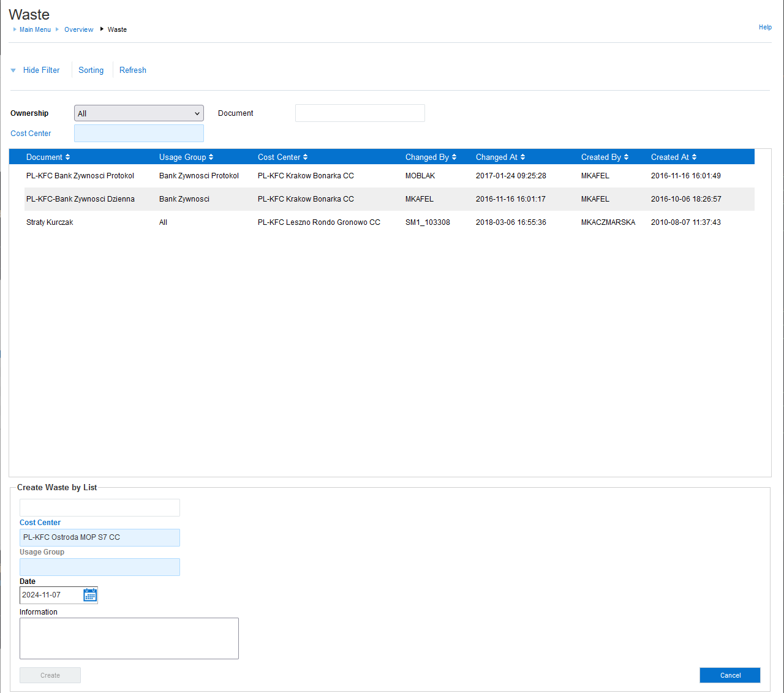This screenshot has width=784, height=693.
Task: Open the Ownership dropdown
Action: pos(138,113)
